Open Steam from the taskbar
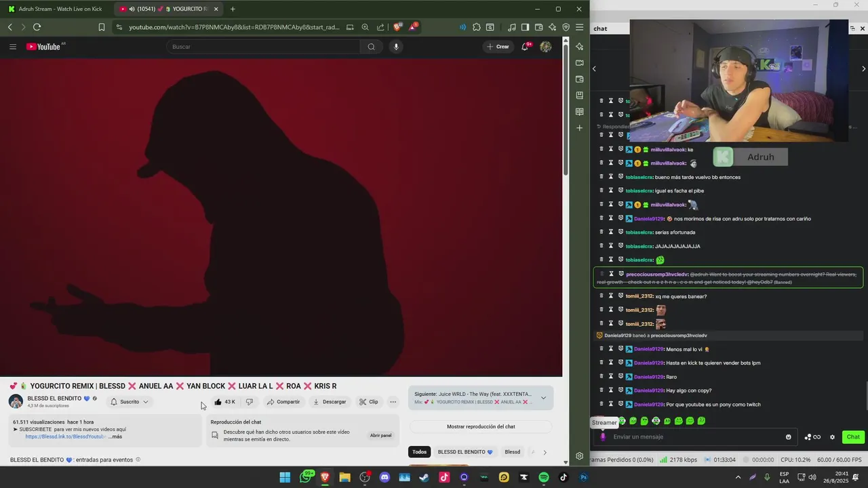868x488 pixels. click(x=425, y=477)
